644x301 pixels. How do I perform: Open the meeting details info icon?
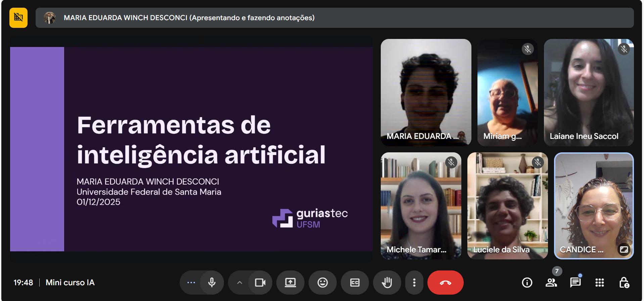click(527, 283)
